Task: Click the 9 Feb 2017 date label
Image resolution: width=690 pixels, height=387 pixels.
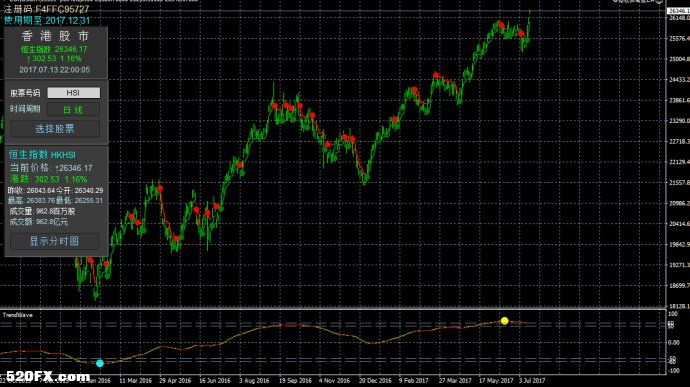Action: coord(414,380)
